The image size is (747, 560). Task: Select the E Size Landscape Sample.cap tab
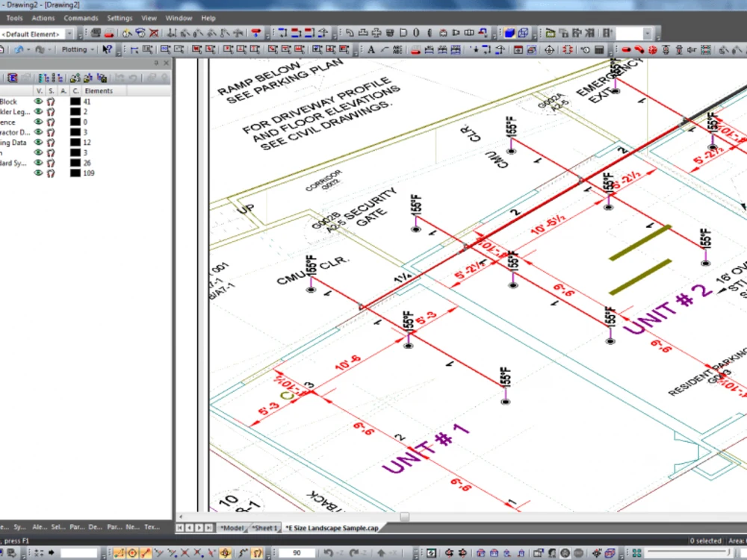click(x=333, y=526)
